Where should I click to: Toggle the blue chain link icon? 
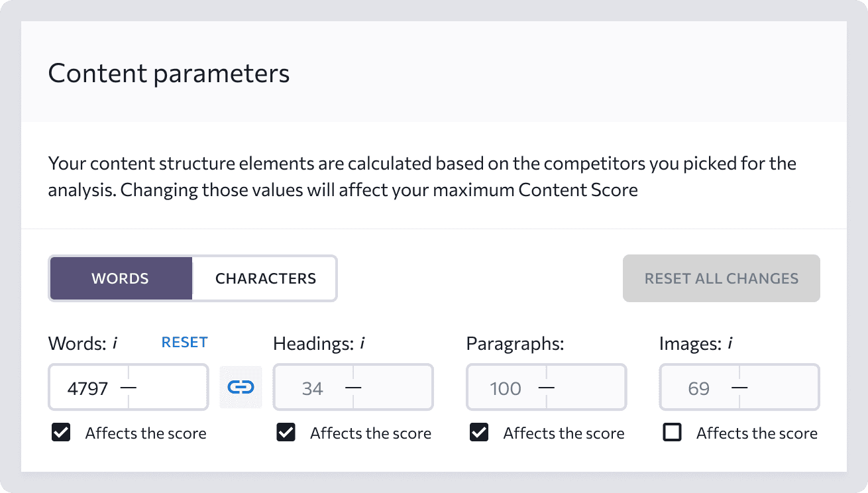click(241, 387)
